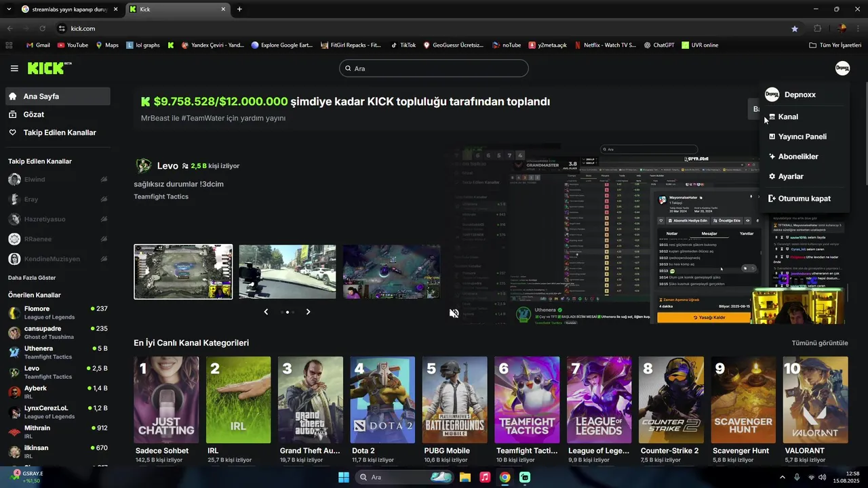The width and height of the screenshot is (868, 488).
Task: Click Chrome icon in taskbar
Action: 505,477
